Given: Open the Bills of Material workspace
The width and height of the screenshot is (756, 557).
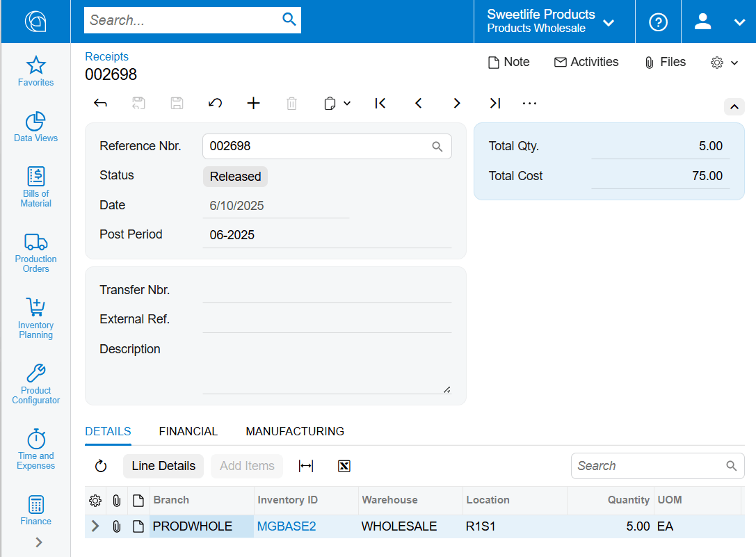Looking at the screenshot, I should 35,186.
